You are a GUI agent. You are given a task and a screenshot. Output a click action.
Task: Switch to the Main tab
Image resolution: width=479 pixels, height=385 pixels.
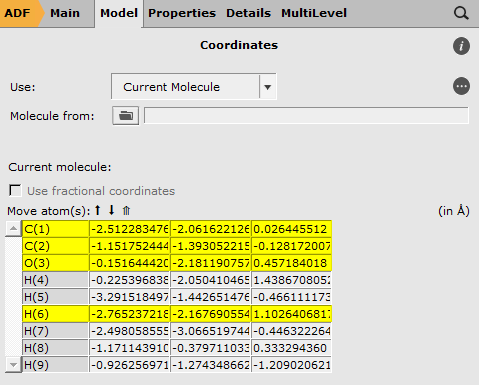(x=65, y=13)
